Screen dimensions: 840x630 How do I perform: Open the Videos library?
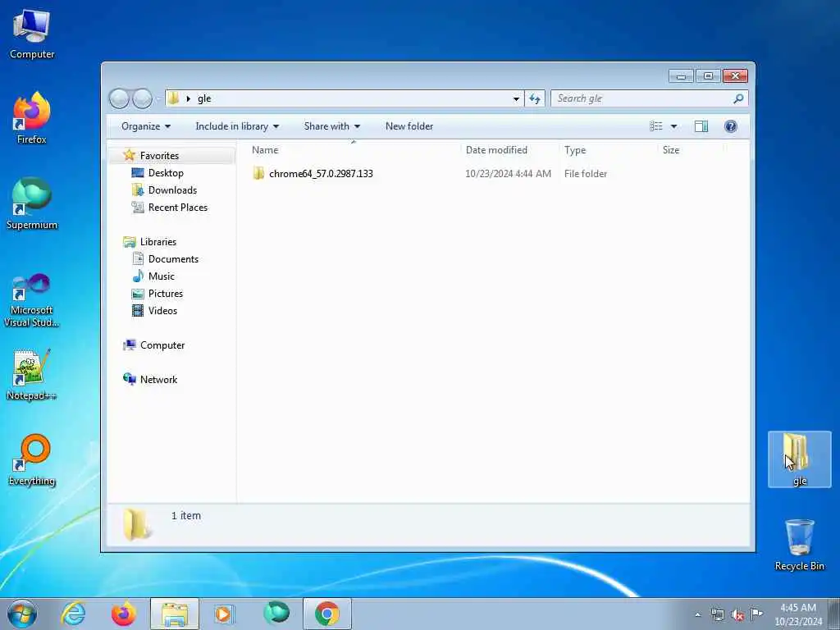(x=162, y=311)
